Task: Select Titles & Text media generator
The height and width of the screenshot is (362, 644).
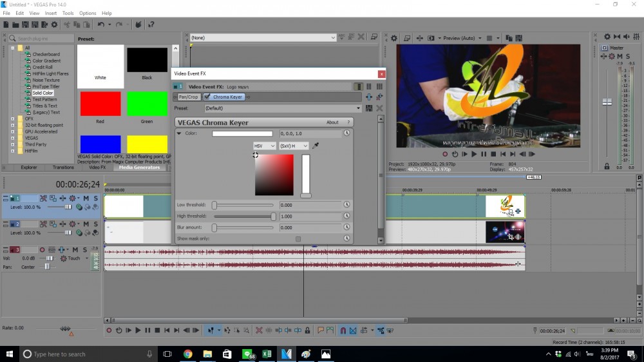Action: [x=45, y=106]
